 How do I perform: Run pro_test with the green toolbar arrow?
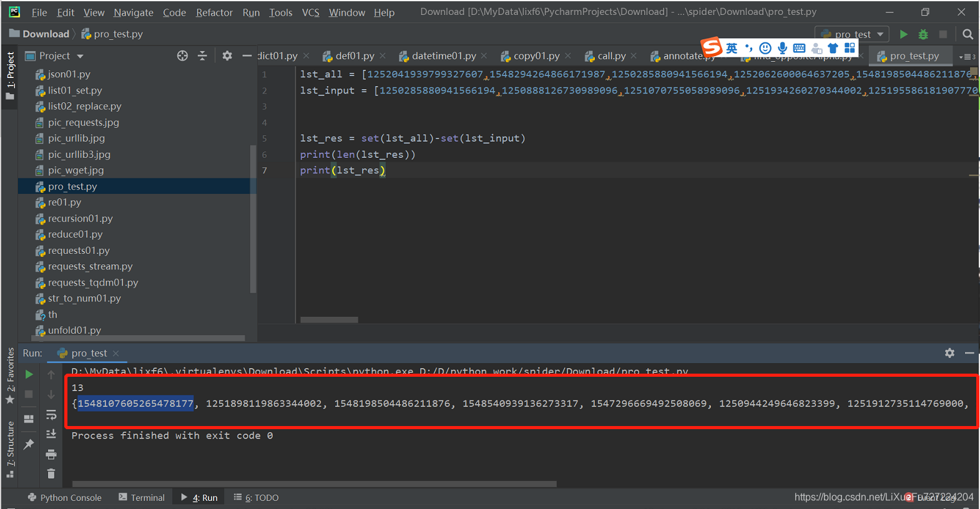pos(903,34)
